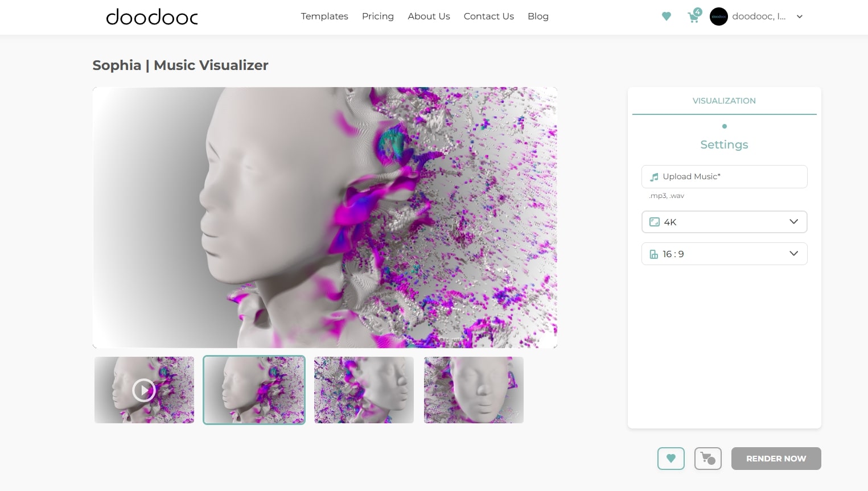Click the RENDER NOW button

click(x=776, y=459)
